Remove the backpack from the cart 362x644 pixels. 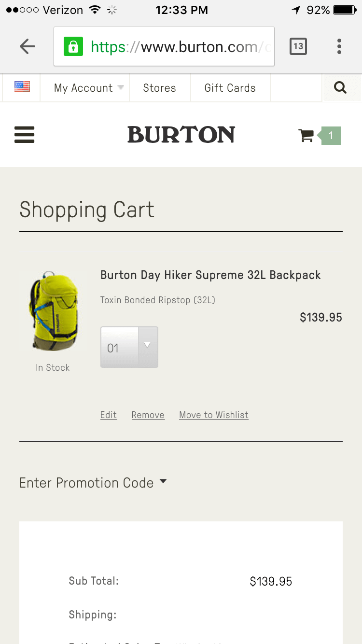click(x=148, y=415)
